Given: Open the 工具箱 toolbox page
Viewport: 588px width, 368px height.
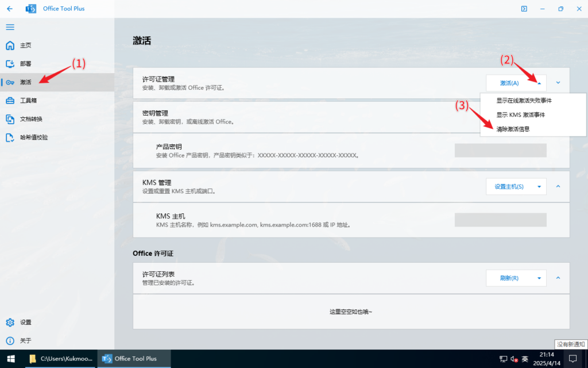Looking at the screenshot, I should coord(57,101).
